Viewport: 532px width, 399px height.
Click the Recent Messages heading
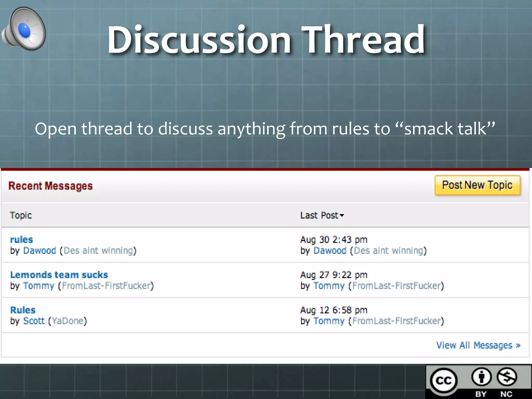point(50,186)
